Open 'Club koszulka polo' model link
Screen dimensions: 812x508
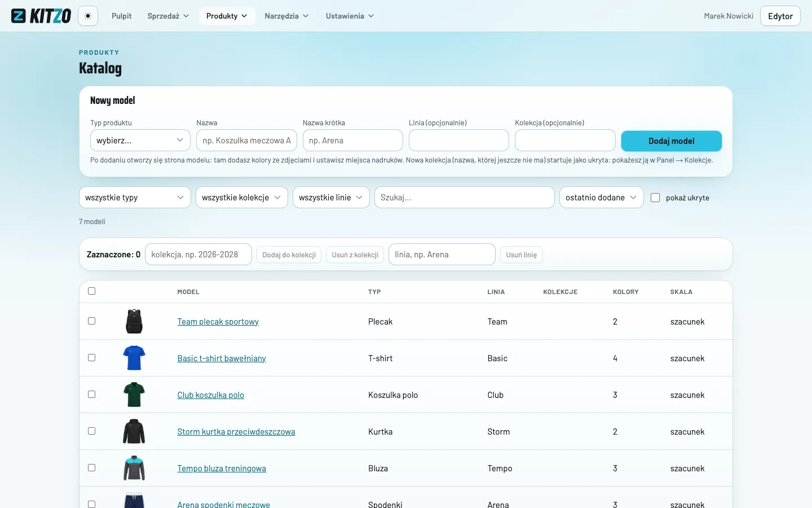pos(211,395)
